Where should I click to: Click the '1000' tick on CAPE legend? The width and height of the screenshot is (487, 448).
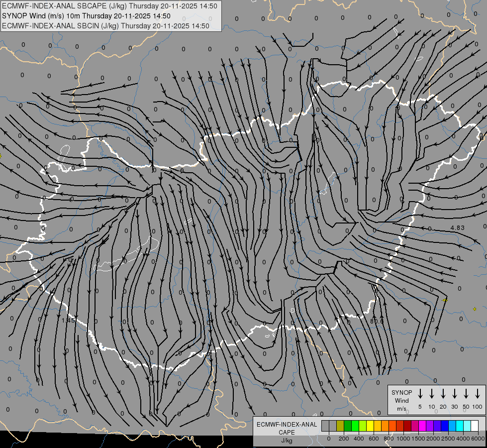pos(403,439)
